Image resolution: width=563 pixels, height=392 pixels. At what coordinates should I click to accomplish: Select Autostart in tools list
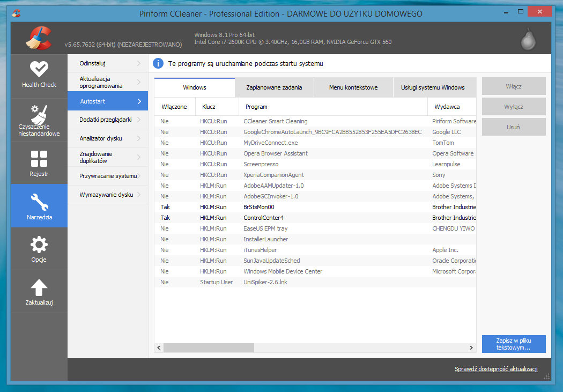108,101
